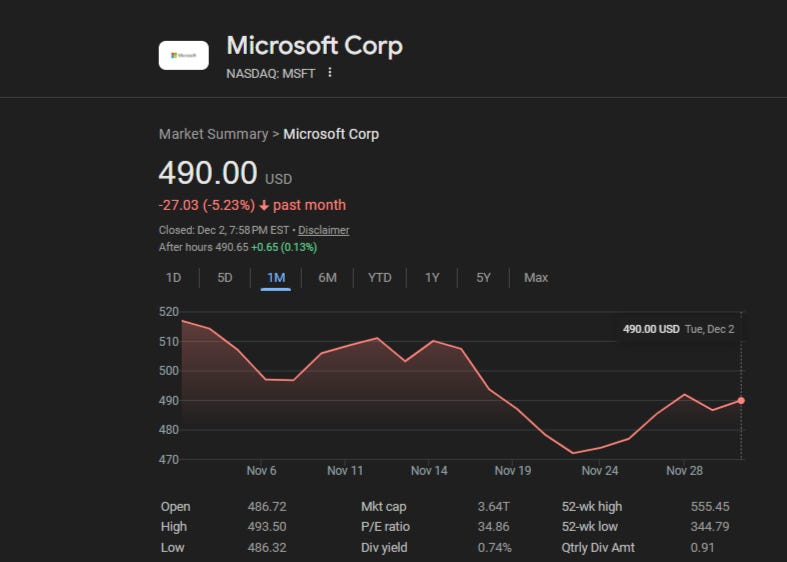Click the NASDAQ: MSFT ticker text
Image resolution: width=787 pixels, height=562 pixels.
(271, 74)
